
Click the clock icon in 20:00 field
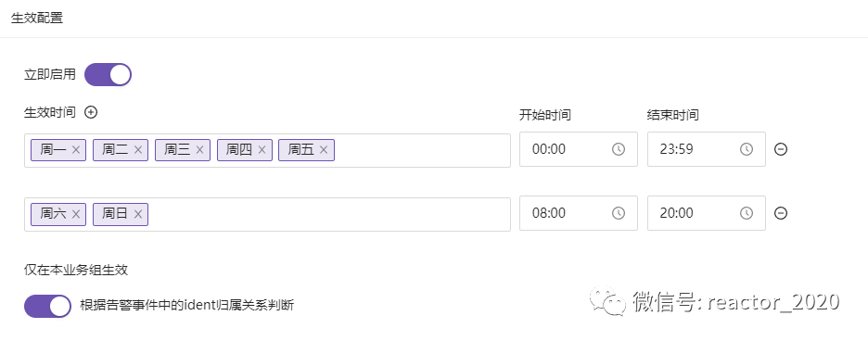[x=747, y=213]
